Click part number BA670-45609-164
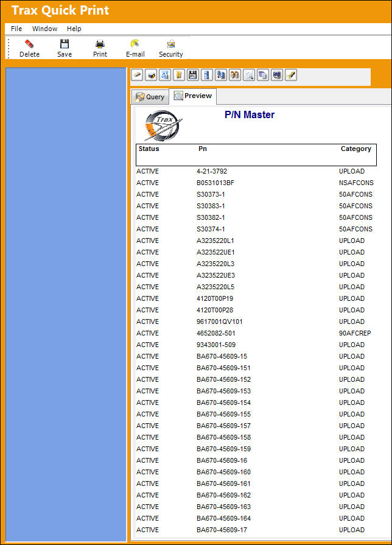The height and width of the screenshot is (545, 392). point(223,518)
